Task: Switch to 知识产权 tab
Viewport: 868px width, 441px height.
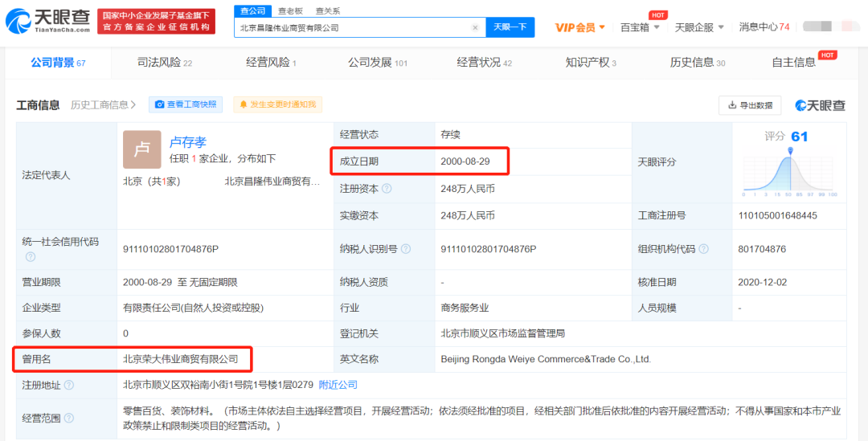Action: pyautogui.click(x=591, y=63)
